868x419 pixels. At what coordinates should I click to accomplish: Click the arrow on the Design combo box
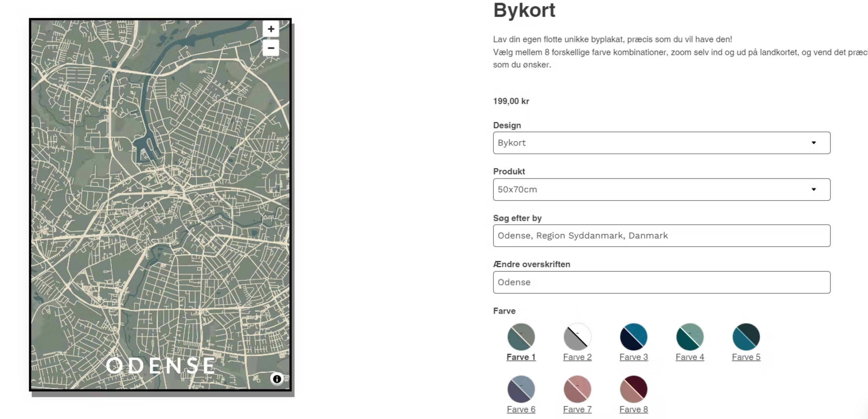tap(814, 143)
